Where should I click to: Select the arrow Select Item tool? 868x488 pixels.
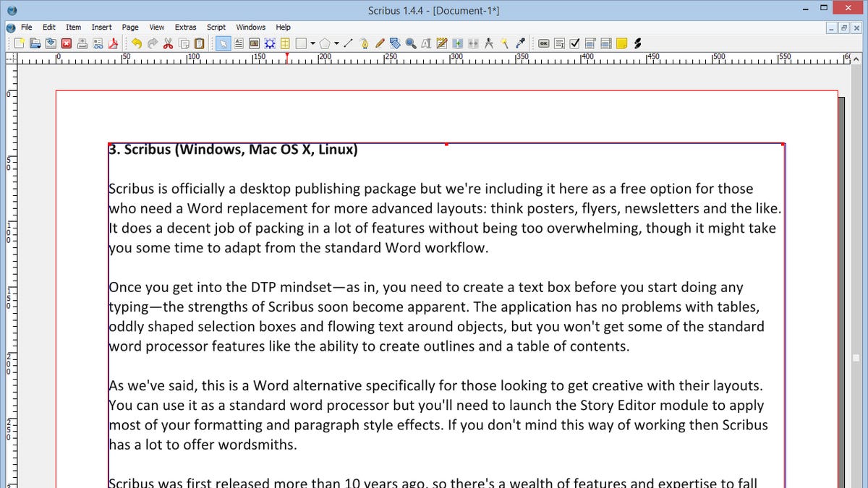pyautogui.click(x=224, y=43)
